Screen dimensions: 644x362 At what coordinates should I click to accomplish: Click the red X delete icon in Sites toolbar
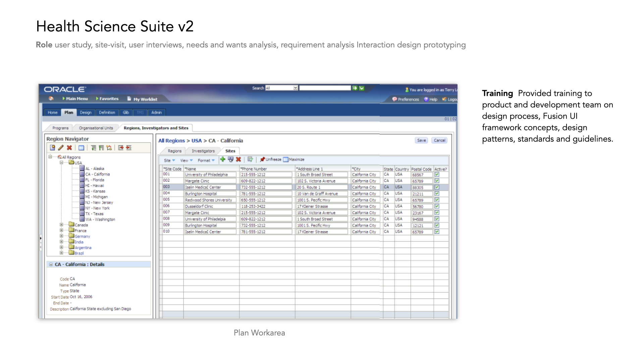(238, 160)
